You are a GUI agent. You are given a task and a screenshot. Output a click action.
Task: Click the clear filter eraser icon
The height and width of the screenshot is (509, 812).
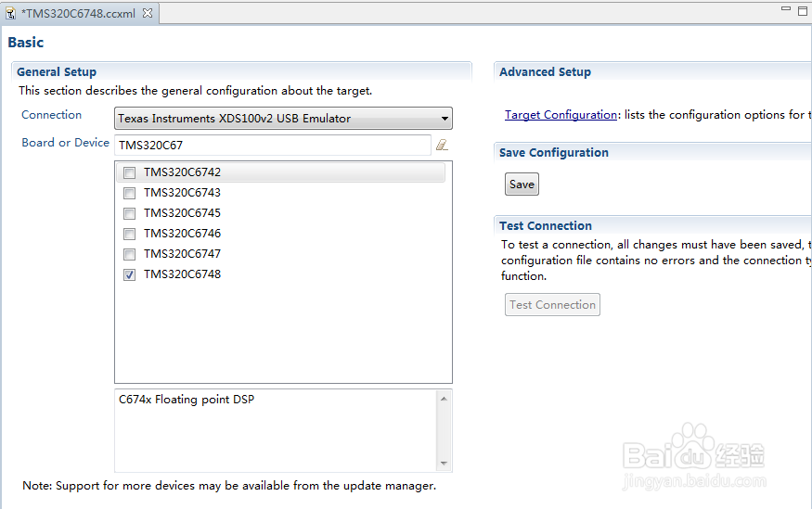click(x=443, y=145)
